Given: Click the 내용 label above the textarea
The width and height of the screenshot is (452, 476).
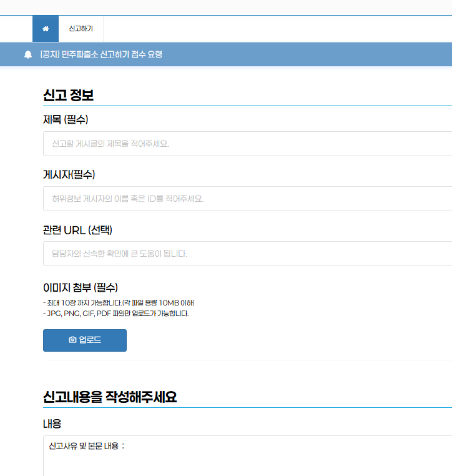Looking at the screenshot, I should (x=52, y=424).
